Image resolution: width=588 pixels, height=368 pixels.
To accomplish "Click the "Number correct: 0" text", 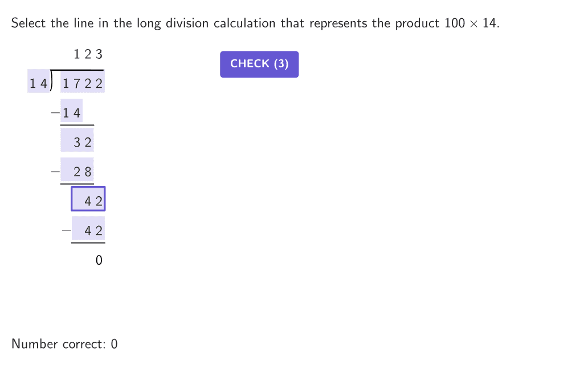I will tap(64, 344).
